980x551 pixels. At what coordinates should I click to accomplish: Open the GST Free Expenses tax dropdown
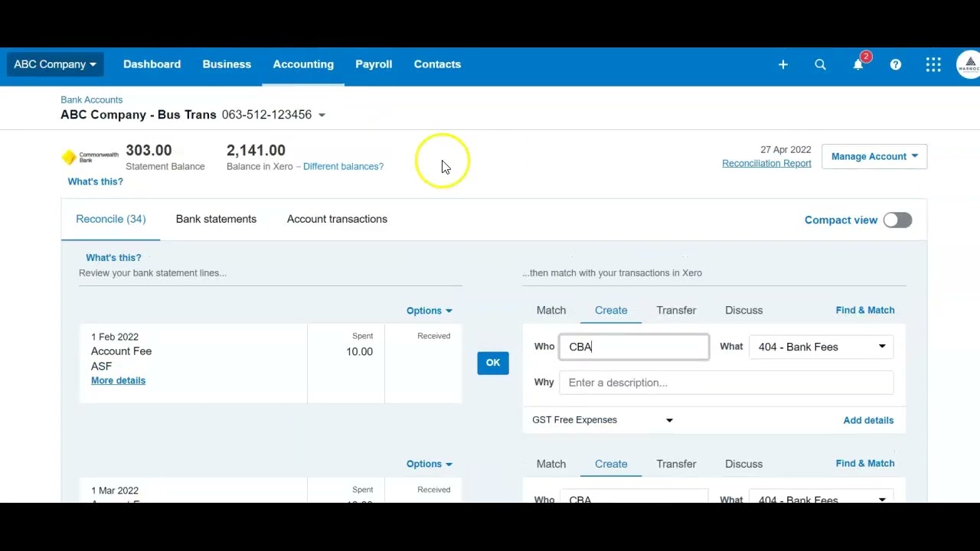[603, 420]
